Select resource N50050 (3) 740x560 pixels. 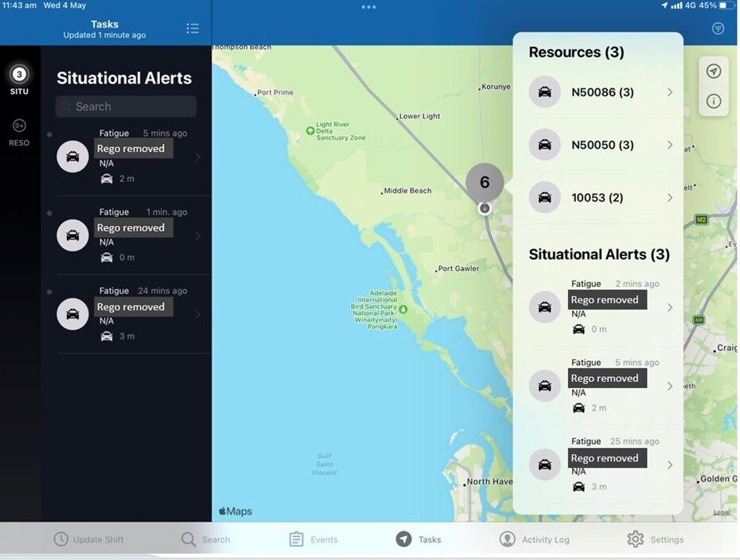[598, 145]
